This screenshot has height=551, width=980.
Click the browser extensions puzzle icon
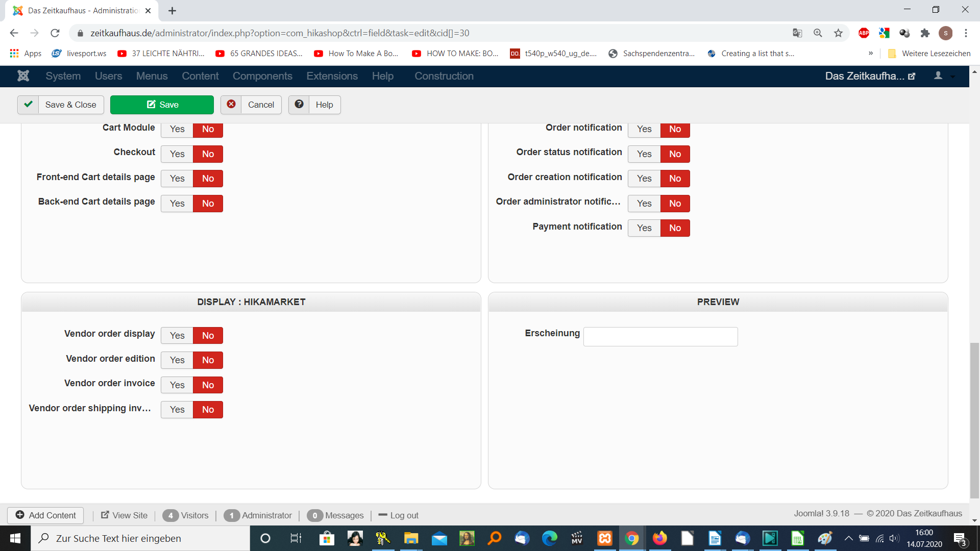click(925, 33)
